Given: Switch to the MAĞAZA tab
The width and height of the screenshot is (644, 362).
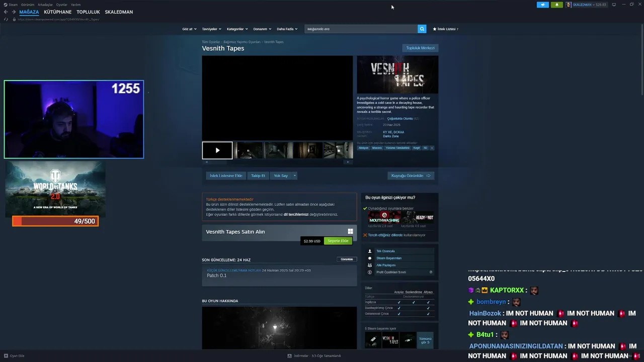Looking at the screenshot, I should click(29, 12).
